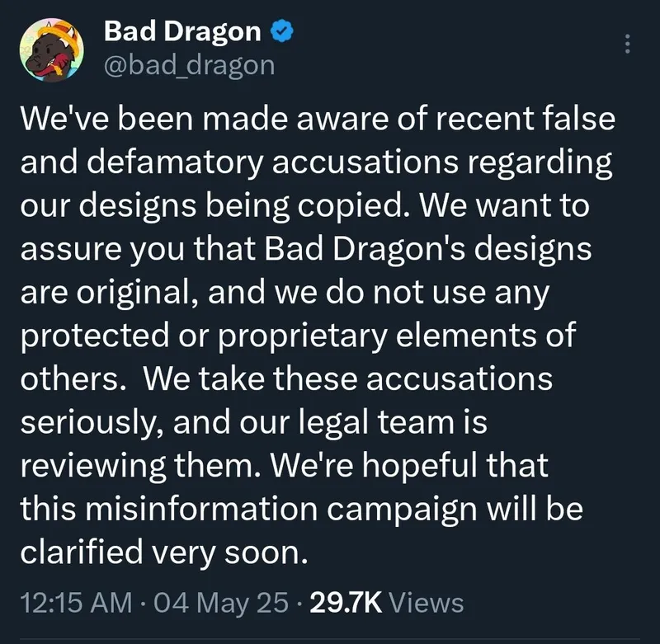
Task: Click the Bad Dragon display name
Action: point(182,31)
